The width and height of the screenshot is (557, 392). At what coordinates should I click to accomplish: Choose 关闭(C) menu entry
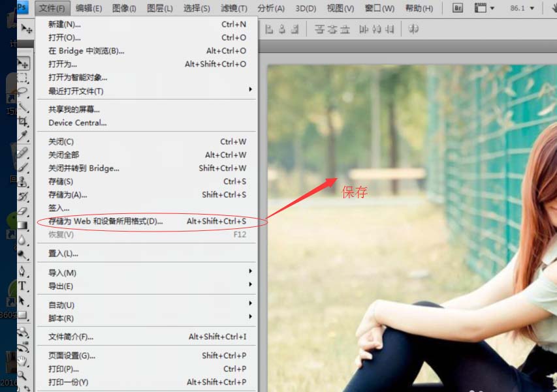point(147,142)
